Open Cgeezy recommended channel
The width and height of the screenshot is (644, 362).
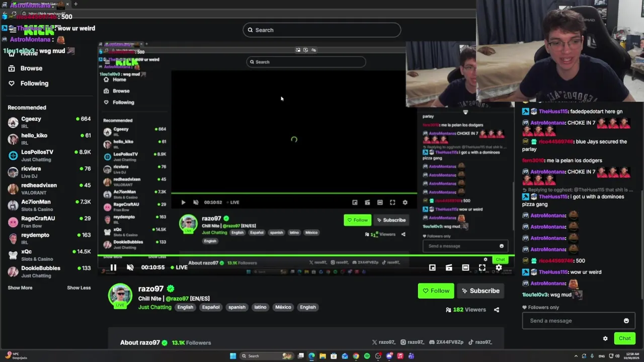tap(49, 122)
